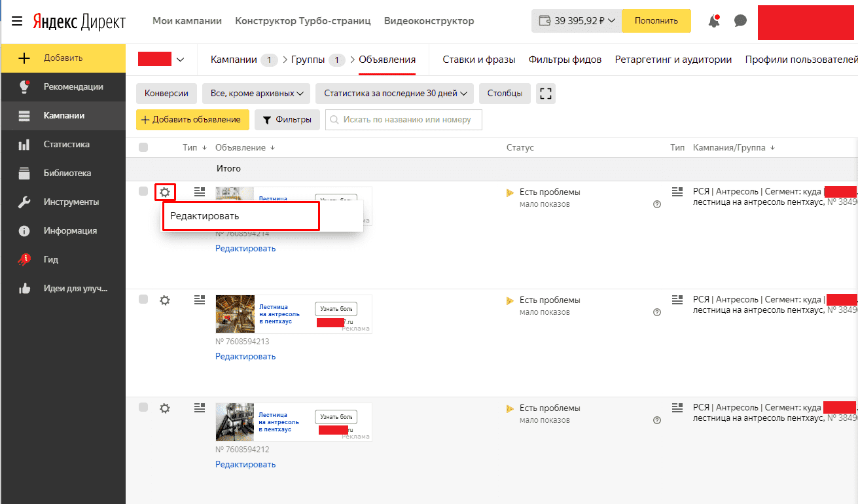Open Конструктор Турбо-страниц
The image size is (858, 504).
coord(303,21)
